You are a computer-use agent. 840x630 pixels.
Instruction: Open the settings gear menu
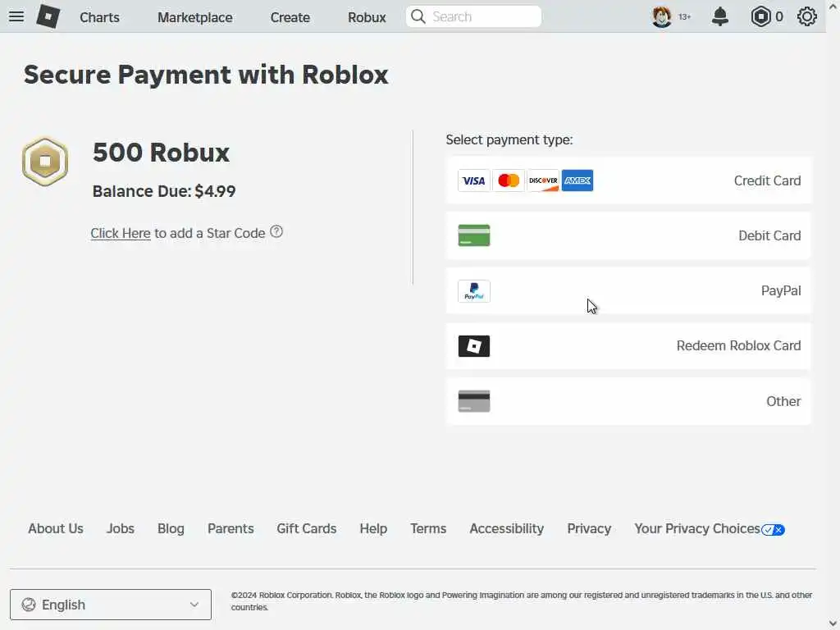point(807,16)
